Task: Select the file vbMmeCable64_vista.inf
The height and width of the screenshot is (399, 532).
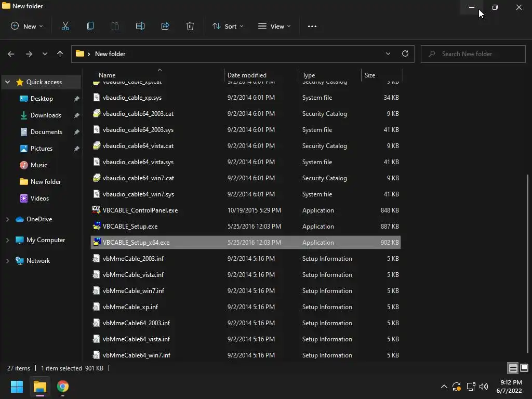Action: click(x=246, y=339)
